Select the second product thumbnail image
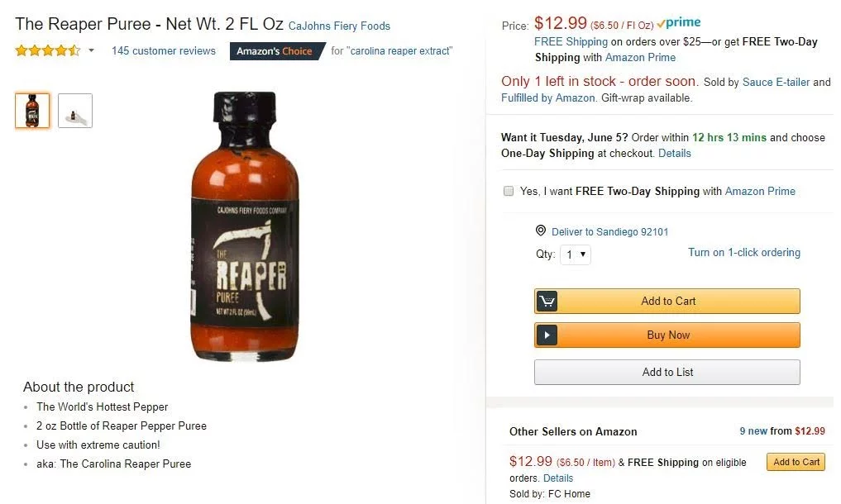Screen dimensions: 841x504 75,111
